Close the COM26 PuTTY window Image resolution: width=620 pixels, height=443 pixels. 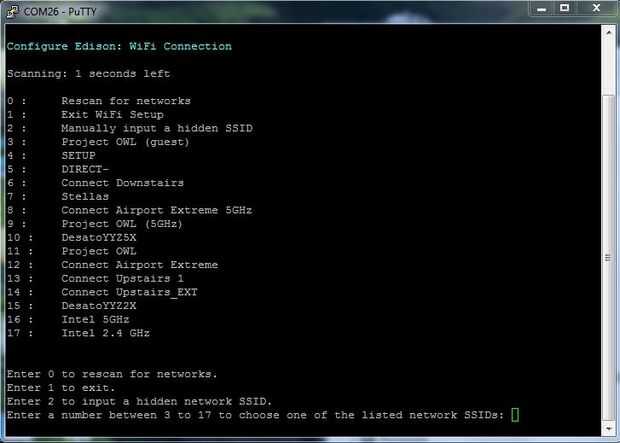tap(597, 8)
